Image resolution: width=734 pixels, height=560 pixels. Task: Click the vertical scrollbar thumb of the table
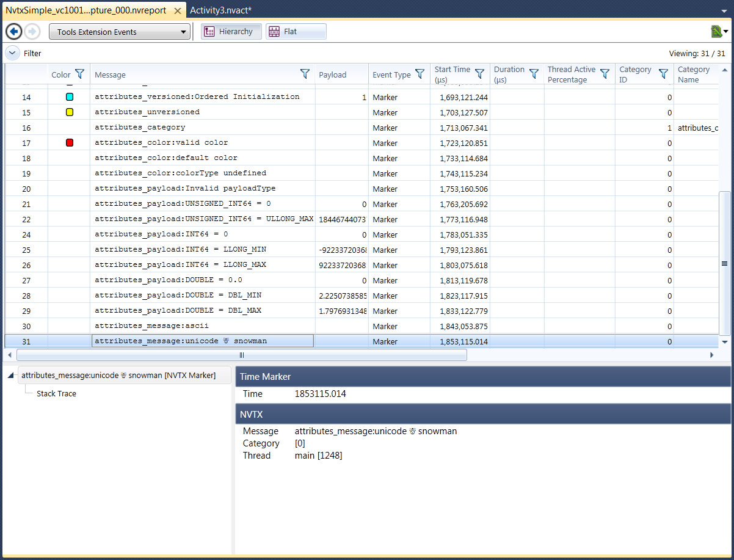coord(725,264)
